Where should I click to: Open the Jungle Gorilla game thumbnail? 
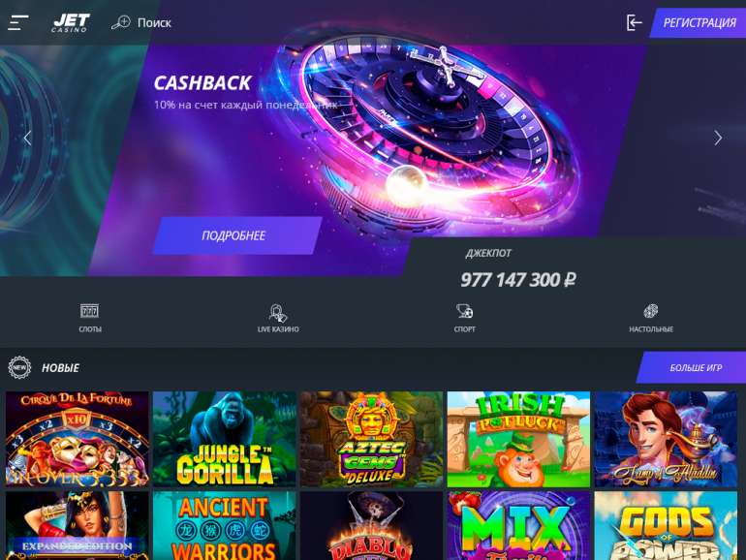pyautogui.click(x=224, y=439)
